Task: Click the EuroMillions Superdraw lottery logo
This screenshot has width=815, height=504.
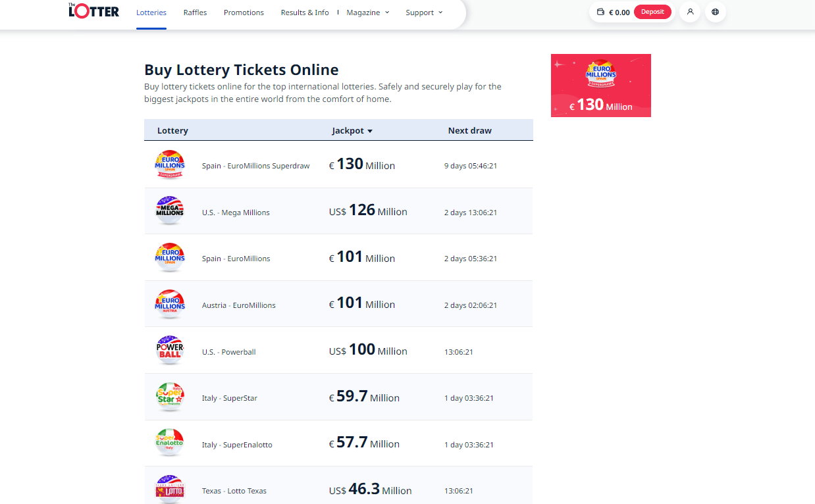Action: (170, 164)
